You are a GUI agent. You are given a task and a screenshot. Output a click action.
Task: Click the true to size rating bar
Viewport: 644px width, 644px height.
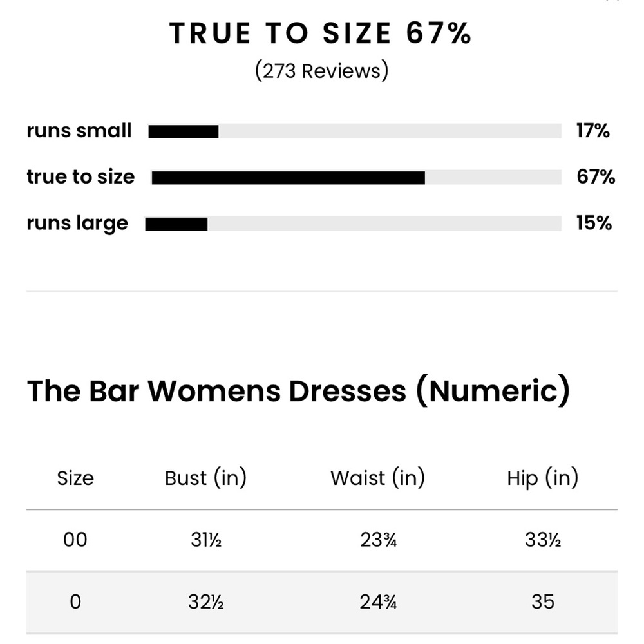coord(356,178)
